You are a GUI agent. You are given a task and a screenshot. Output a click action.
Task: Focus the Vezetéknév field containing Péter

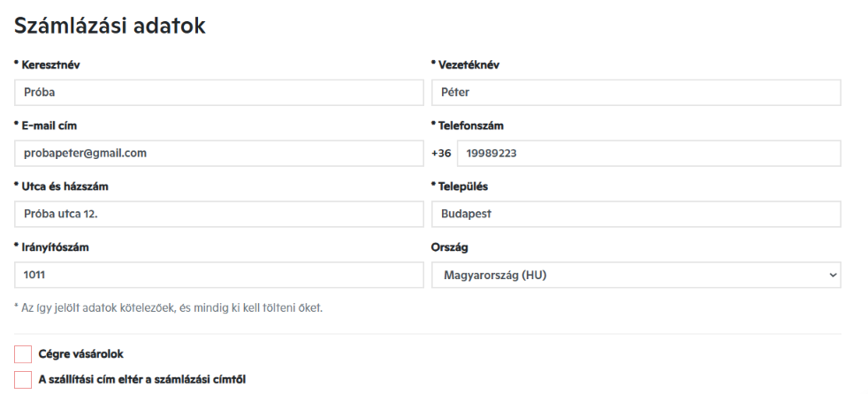[636, 93]
